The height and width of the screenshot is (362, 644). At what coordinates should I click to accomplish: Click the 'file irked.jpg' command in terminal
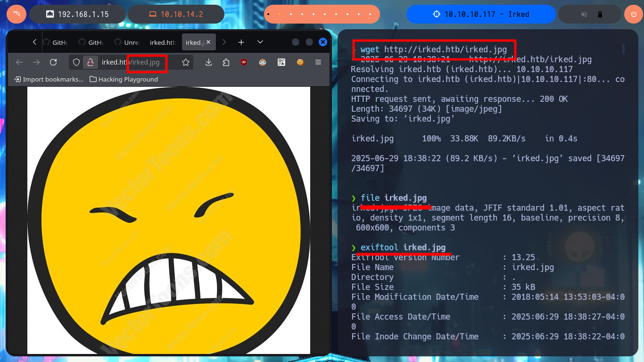tap(394, 198)
